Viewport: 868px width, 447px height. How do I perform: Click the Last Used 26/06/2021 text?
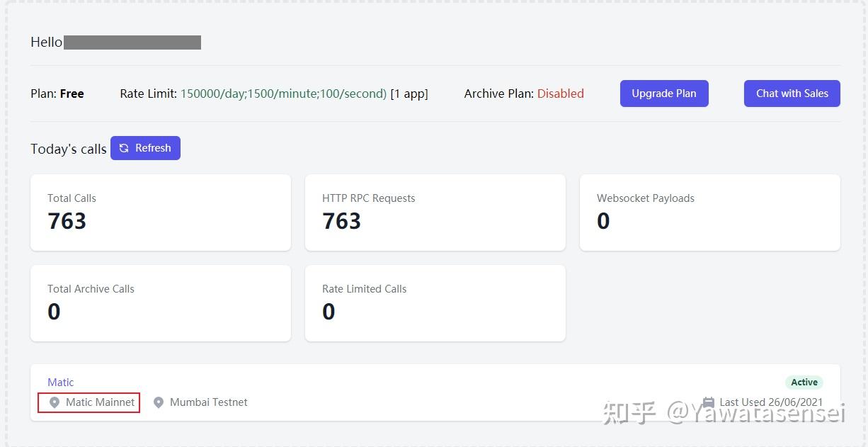tap(771, 402)
